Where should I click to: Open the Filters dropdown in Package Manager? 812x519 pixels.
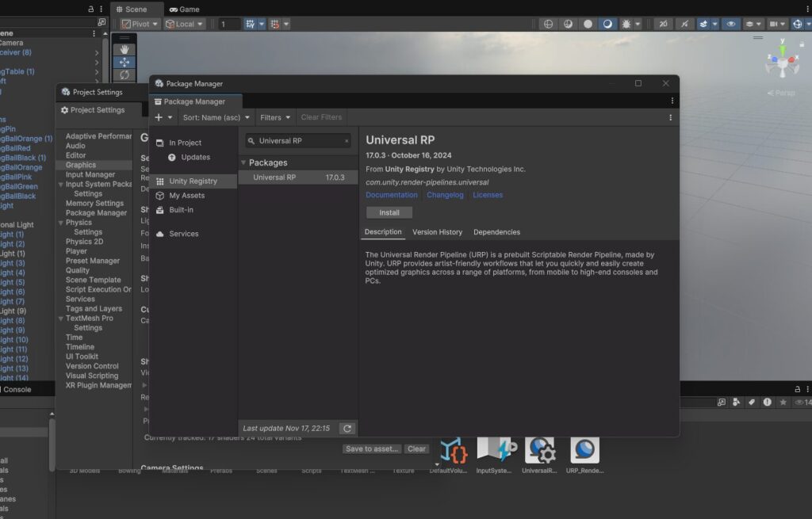tap(275, 117)
